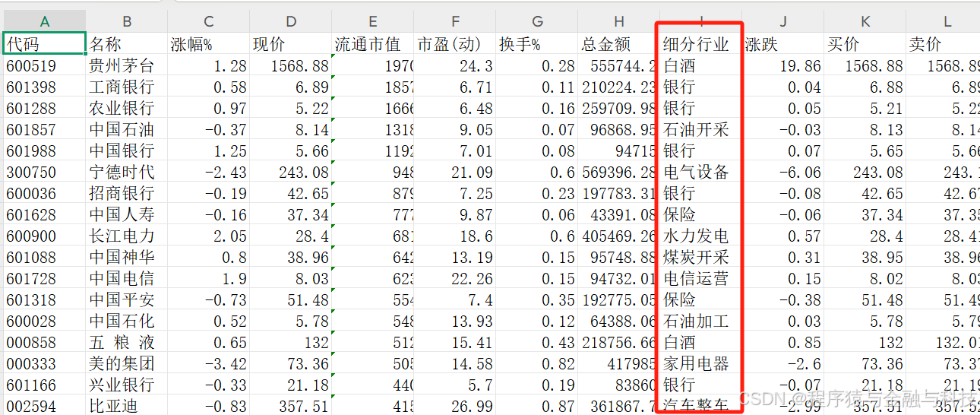The height and width of the screenshot is (415, 980).
Task: Select the 煤炭开采 industry cell
Action: click(701, 257)
